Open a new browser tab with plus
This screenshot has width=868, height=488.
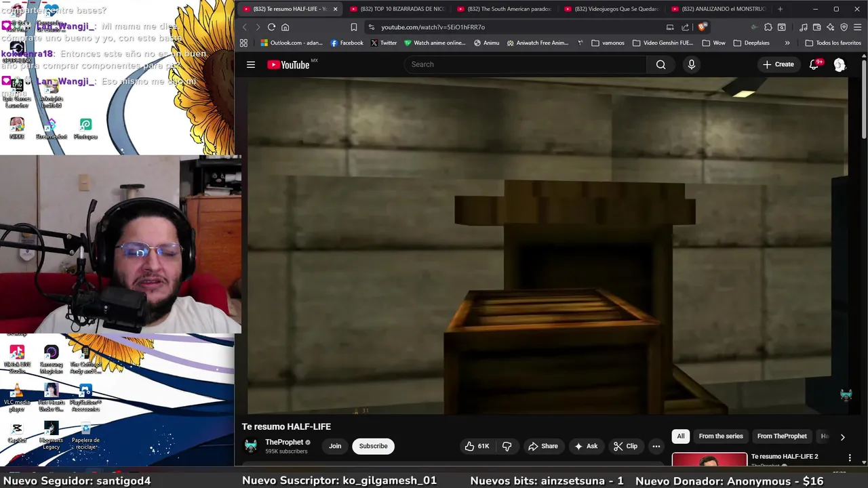780,9
